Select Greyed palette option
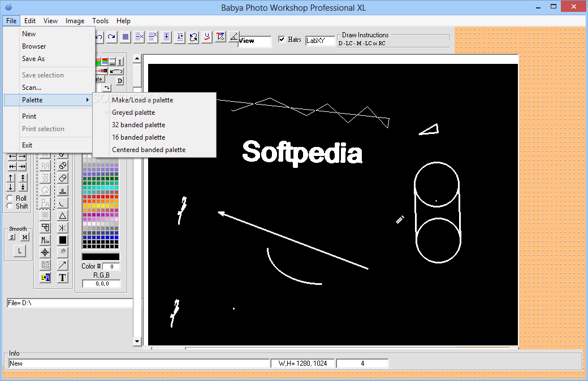The image size is (588, 381). pyautogui.click(x=154, y=112)
